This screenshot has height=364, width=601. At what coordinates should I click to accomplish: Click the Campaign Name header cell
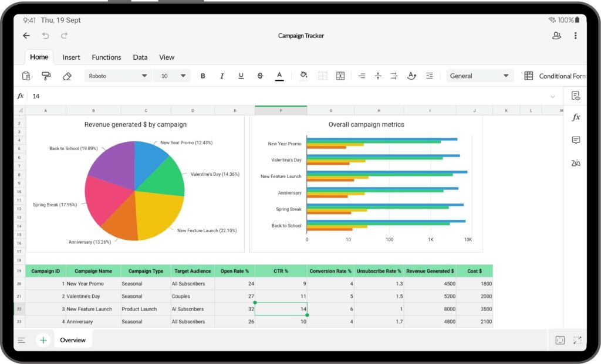point(93,271)
